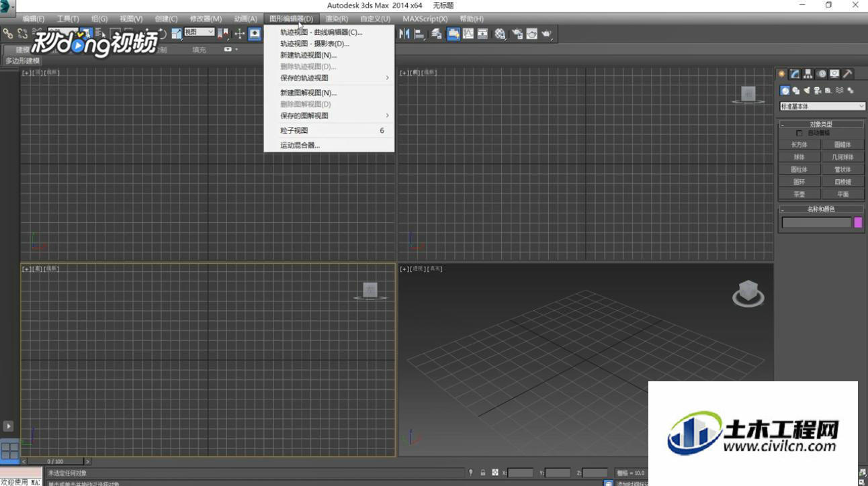
Task: Open the 标准基本体 object type dropdown
Action: [822, 106]
